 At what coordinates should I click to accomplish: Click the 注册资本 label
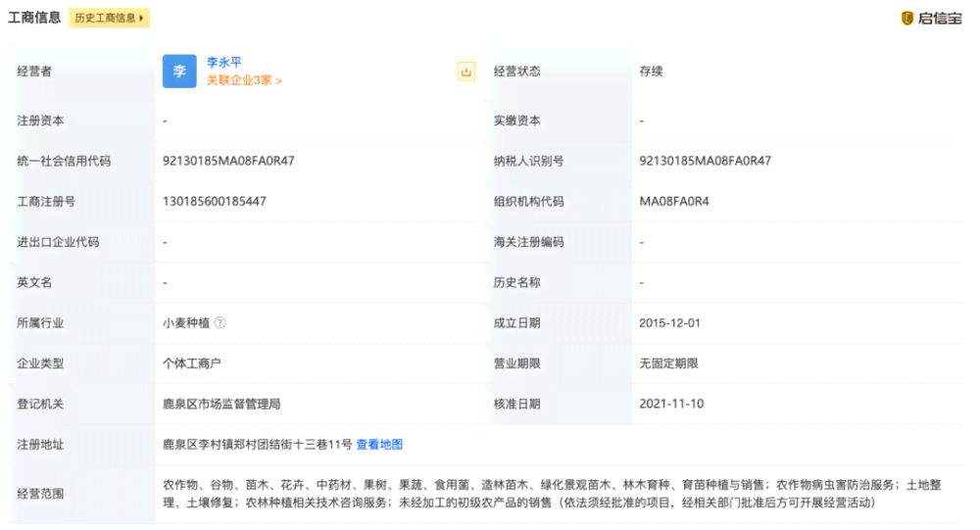(x=40, y=120)
